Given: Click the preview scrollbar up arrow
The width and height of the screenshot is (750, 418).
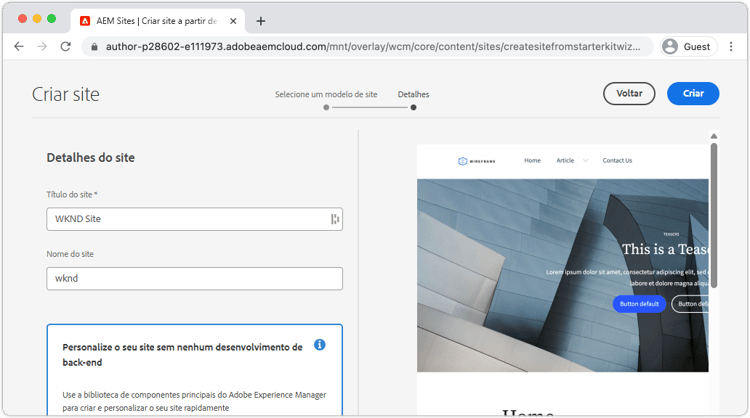Looking at the screenshot, I should pyautogui.click(x=714, y=136).
